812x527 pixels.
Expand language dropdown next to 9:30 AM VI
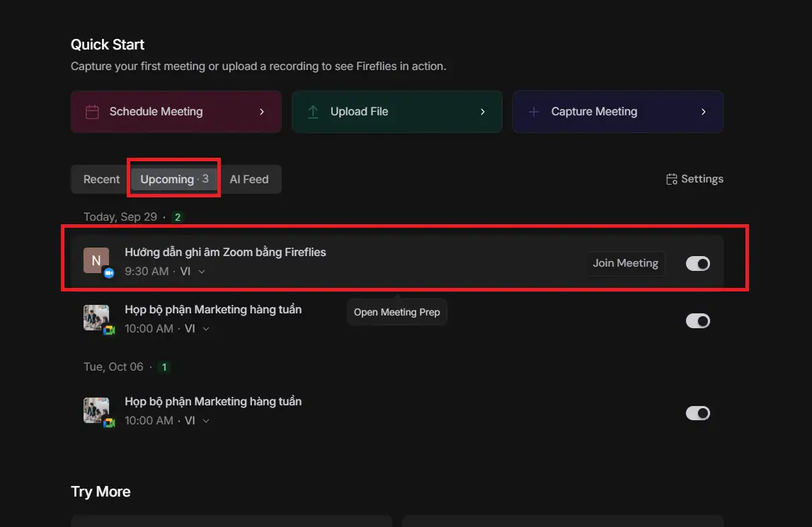[202, 272]
